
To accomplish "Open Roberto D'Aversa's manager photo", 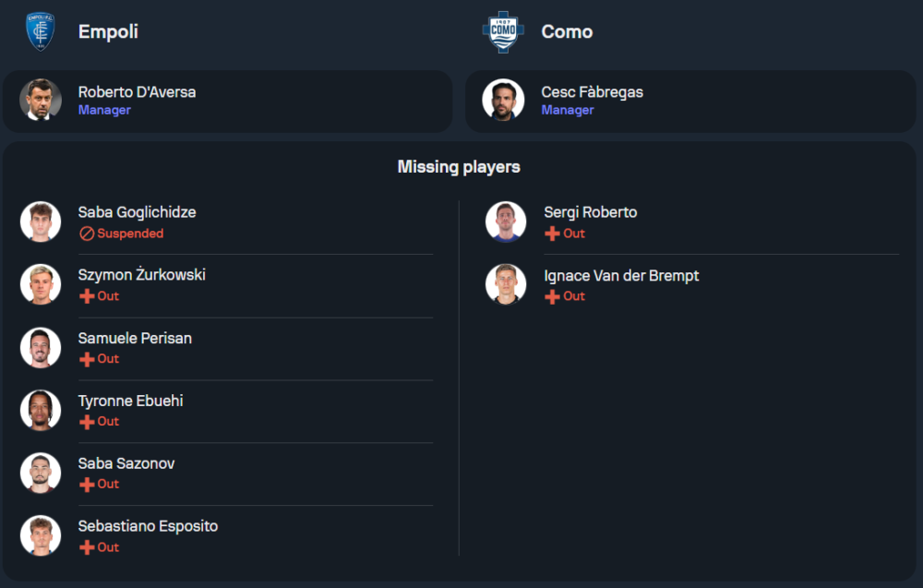I will [x=41, y=100].
